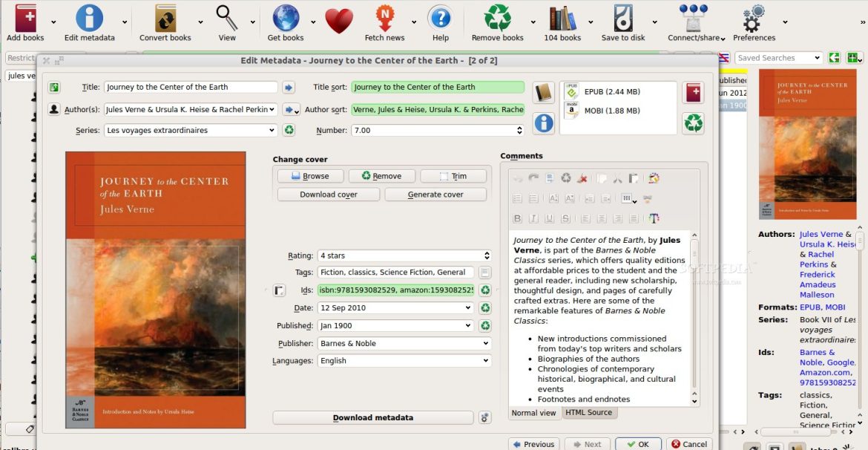This screenshot has height=450, width=868.
Task: Open paragraph style dropdown in comments editor
Action: pyautogui.click(x=629, y=198)
